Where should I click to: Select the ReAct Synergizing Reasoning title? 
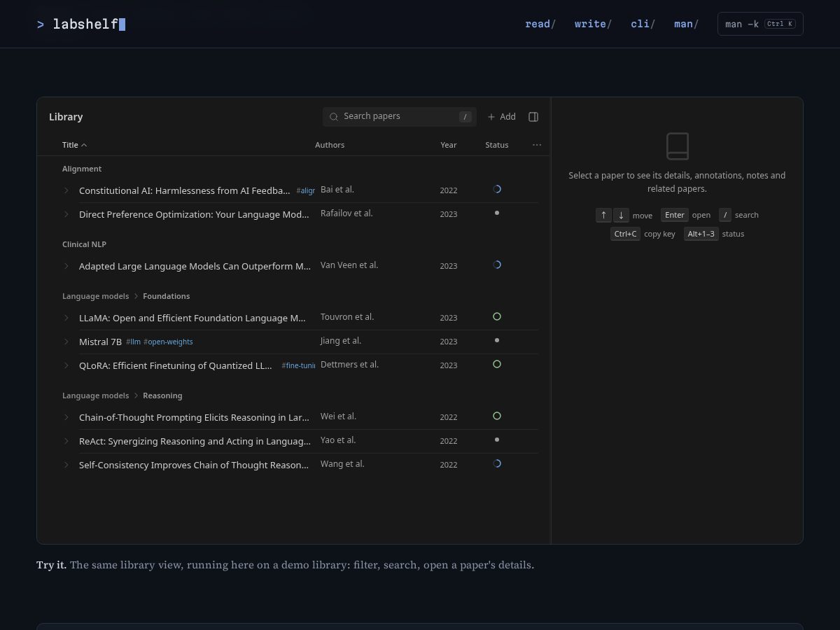[x=195, y=441]
